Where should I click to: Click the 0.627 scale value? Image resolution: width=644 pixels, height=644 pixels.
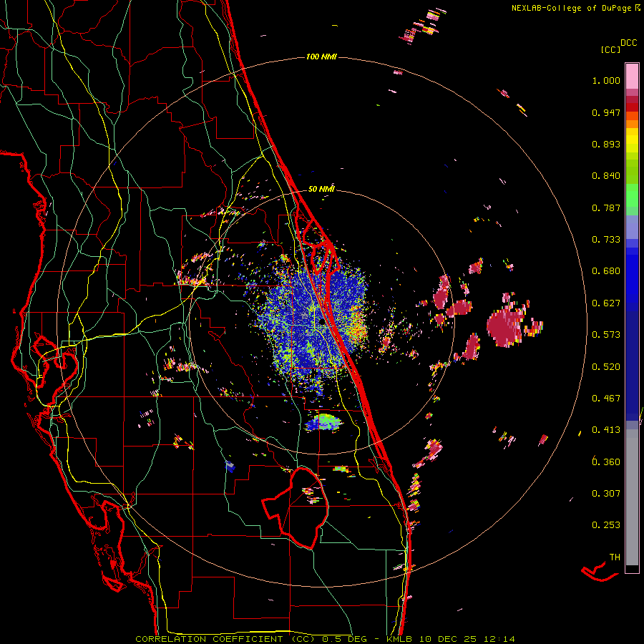click(606, 303)
